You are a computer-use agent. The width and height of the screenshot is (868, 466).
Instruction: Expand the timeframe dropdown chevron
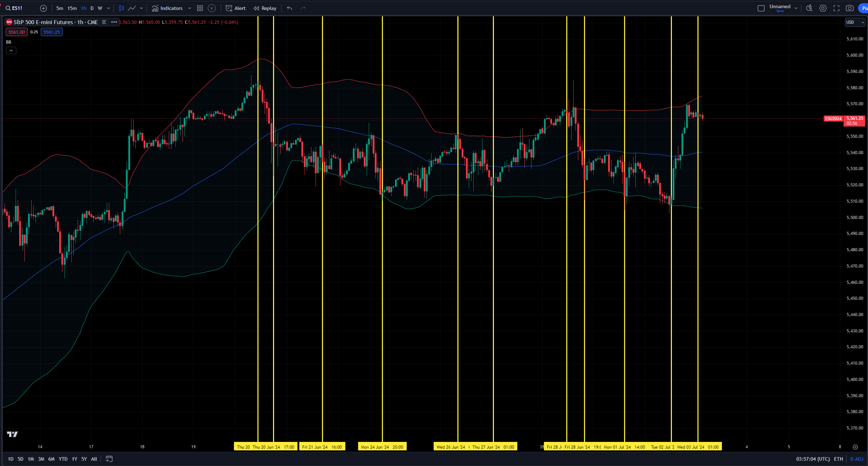108,8
